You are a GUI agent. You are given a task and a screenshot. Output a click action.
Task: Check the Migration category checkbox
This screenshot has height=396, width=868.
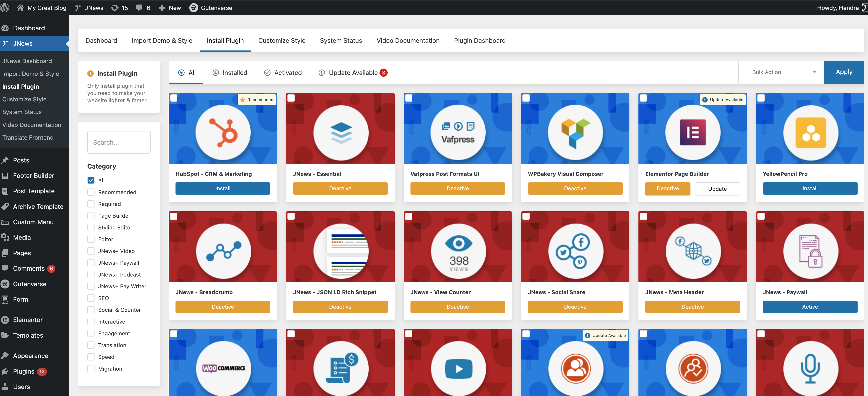(x=91, y=369)
